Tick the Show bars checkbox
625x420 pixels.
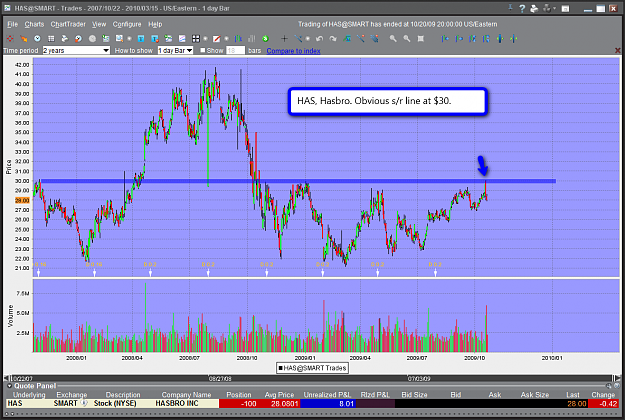click(x=202, y=50)
